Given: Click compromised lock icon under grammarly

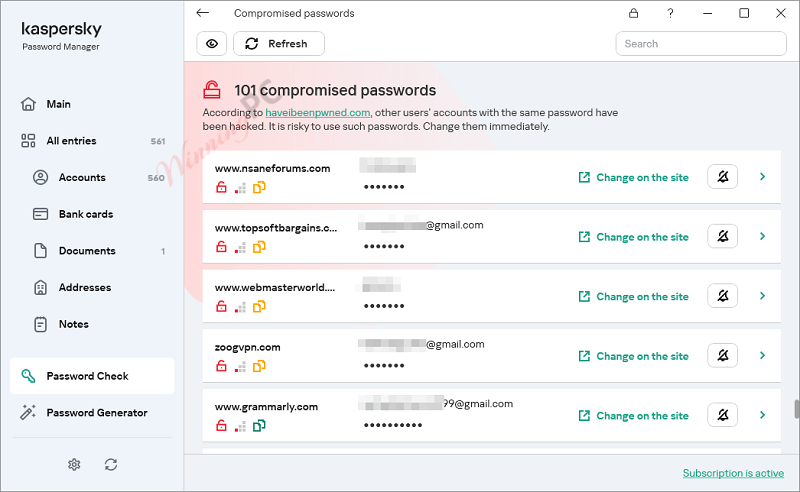Looking at the screenshot, I should pyautogui.click(x=221, y=426).
